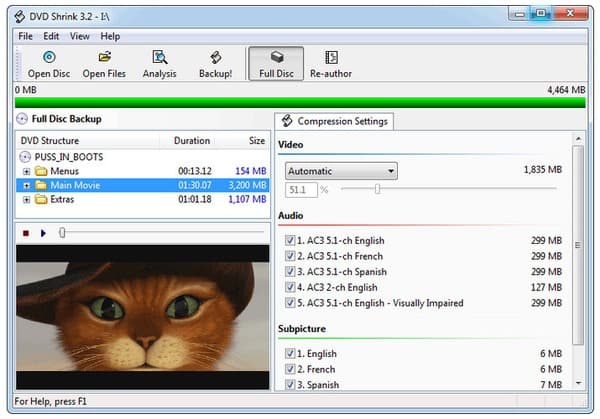The image size is (600, 419).
Task: Select the Compression Settings tab
Action: [x=334, y=121]
